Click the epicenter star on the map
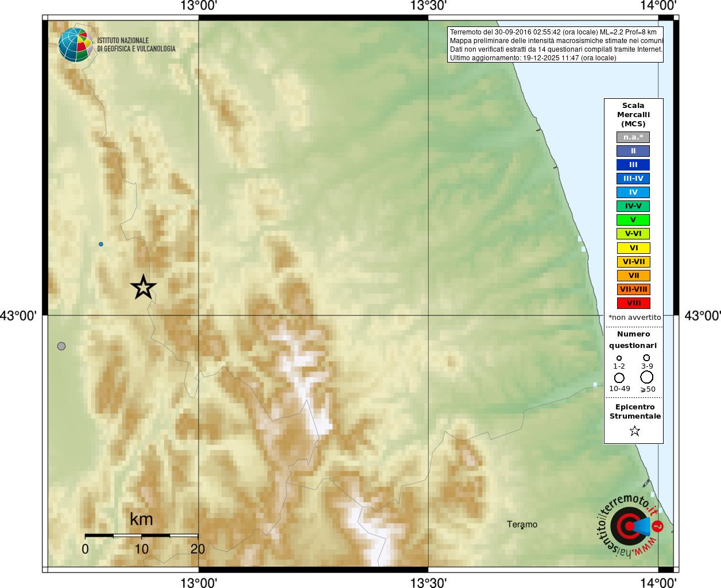 [x=144, y=287]
